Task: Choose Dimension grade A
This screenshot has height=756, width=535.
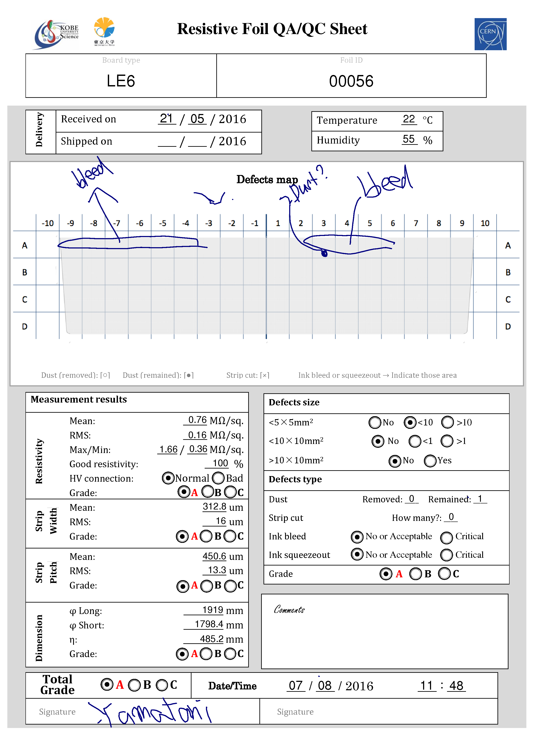Action: [182, 654]
